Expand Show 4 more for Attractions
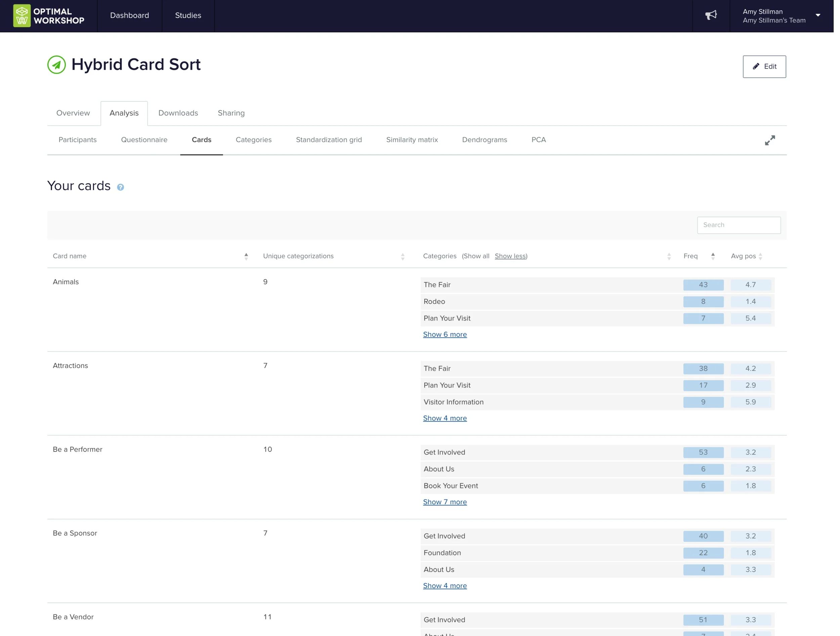This screenshot has width=840, height=636. (445, 418)
